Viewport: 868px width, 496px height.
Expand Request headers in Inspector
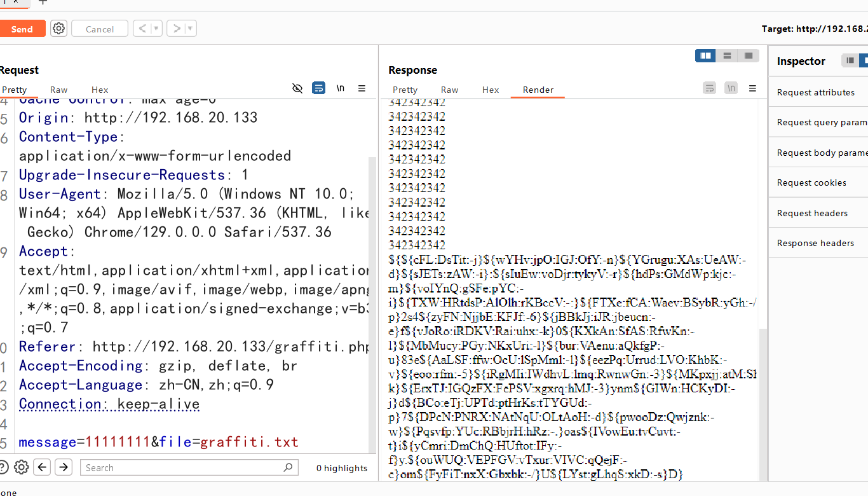tap(818, 213)
